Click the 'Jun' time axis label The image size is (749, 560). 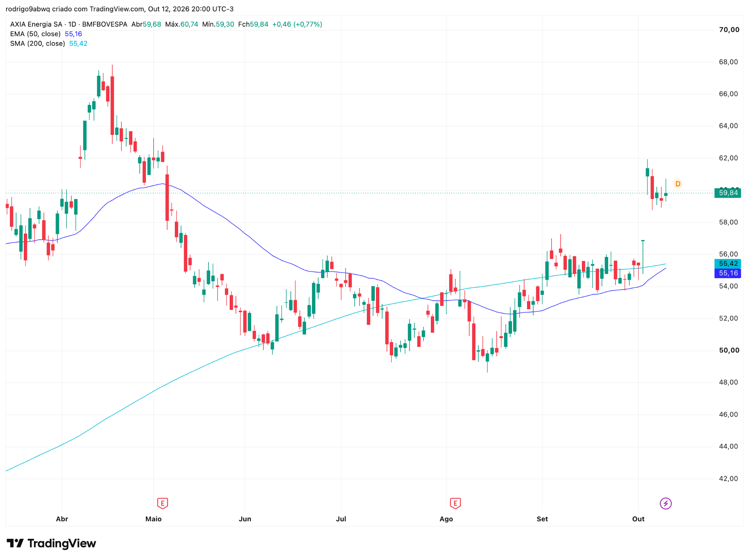coord(245,519)
